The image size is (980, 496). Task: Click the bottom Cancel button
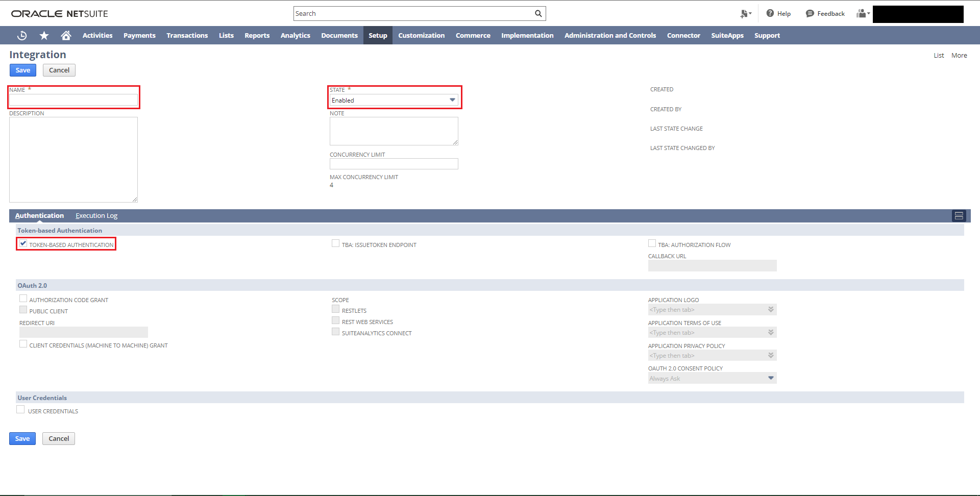[x=59, y=438]
